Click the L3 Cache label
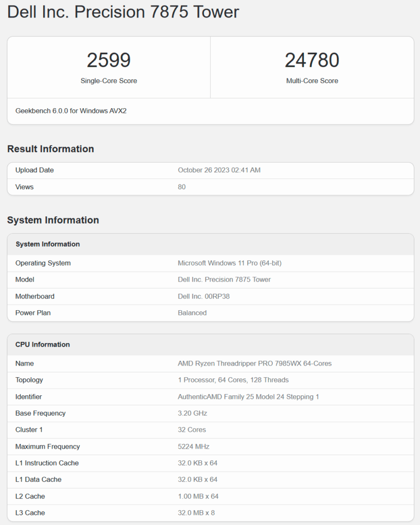Image resolution: width=420 pixels, height=525 pixels. coord(30,513)
